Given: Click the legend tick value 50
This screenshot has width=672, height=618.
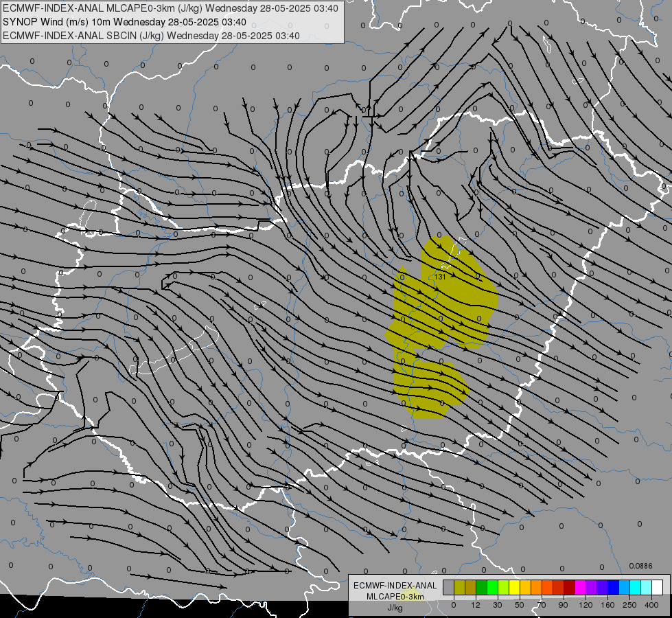Looking at the screenshot, I should [520, 605].
